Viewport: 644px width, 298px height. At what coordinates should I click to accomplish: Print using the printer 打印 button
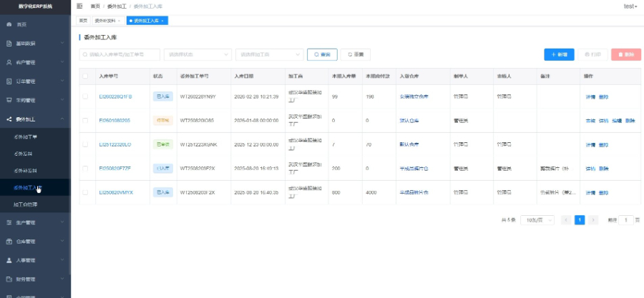pos(592,54)
